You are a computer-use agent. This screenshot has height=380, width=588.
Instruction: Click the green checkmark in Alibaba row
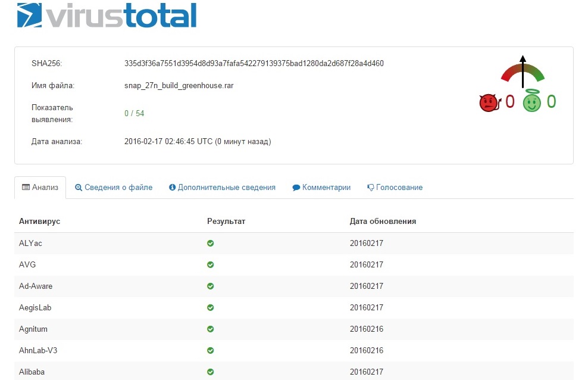pos(210,372)
